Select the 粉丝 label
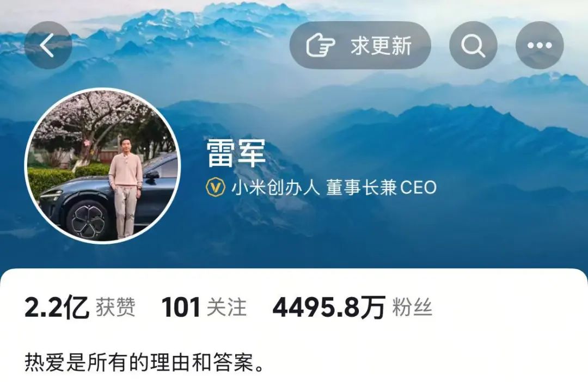588x382 pixels. tap(412, 307)
